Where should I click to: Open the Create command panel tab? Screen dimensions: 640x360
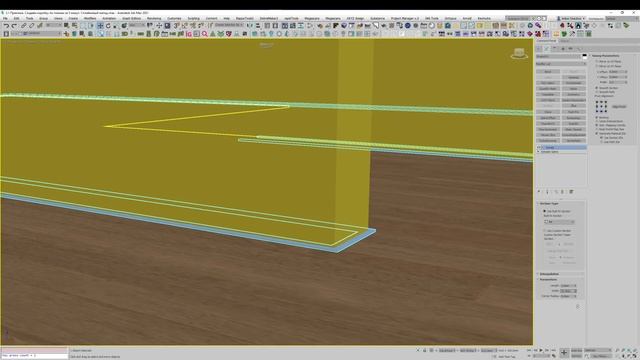pos(539,49)
